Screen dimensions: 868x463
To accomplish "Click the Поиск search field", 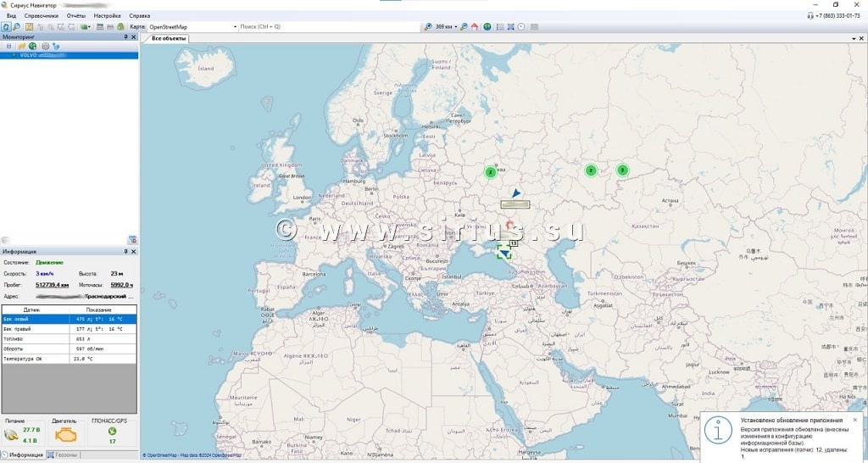I will click(329, 27).
